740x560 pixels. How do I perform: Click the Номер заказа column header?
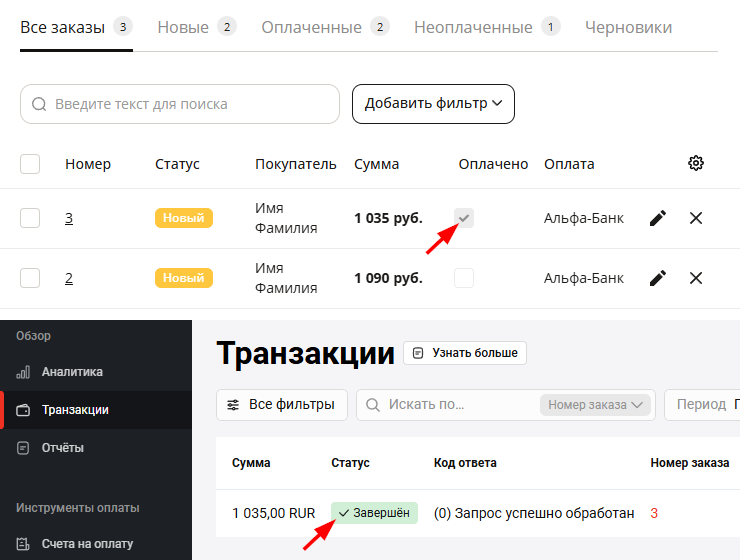(690, 463)
